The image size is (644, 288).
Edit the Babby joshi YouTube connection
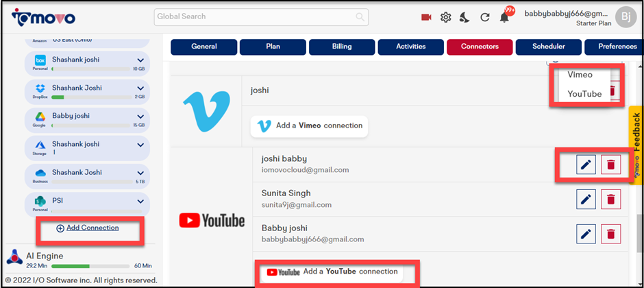click(x=586, y=234)
